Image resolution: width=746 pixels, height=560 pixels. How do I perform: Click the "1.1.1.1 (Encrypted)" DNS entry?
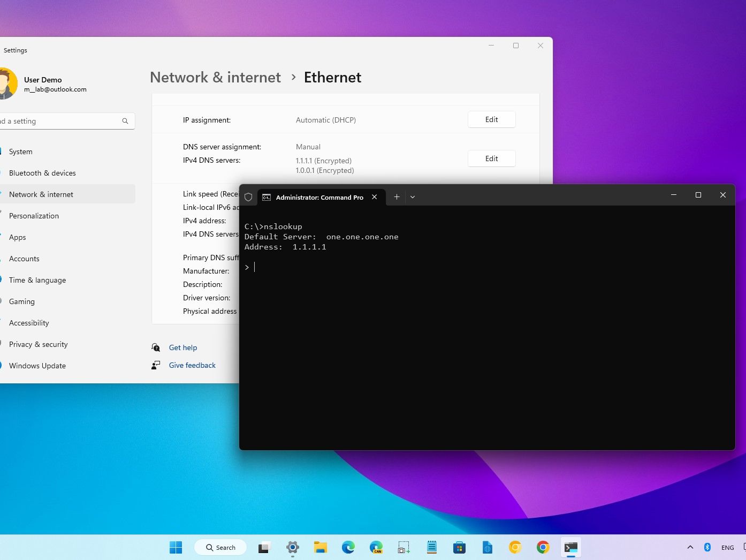coord(324,161)
